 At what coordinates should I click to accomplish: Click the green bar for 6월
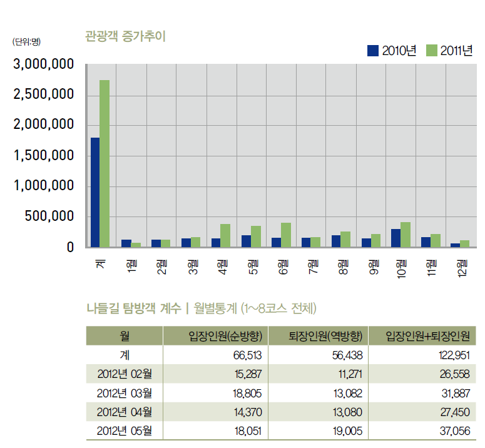(x=285, y=235)
